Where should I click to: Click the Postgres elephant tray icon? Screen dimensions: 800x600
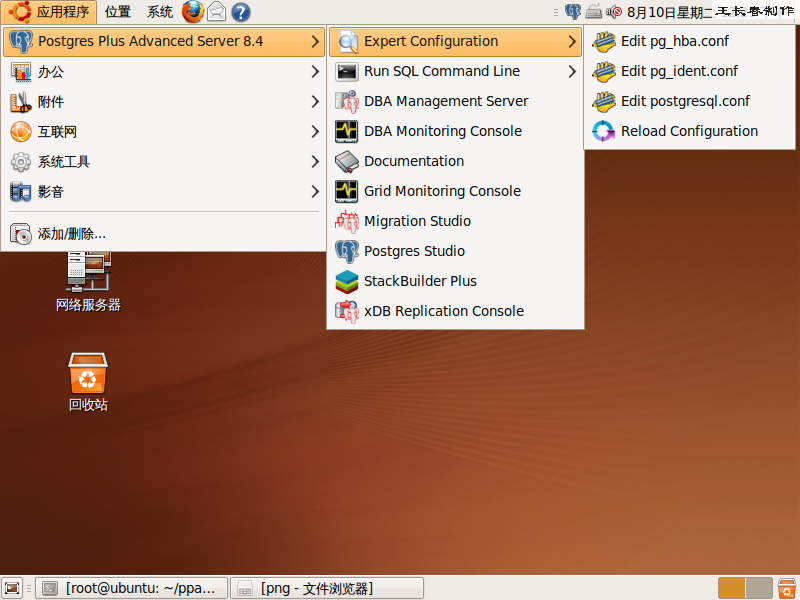573,12
